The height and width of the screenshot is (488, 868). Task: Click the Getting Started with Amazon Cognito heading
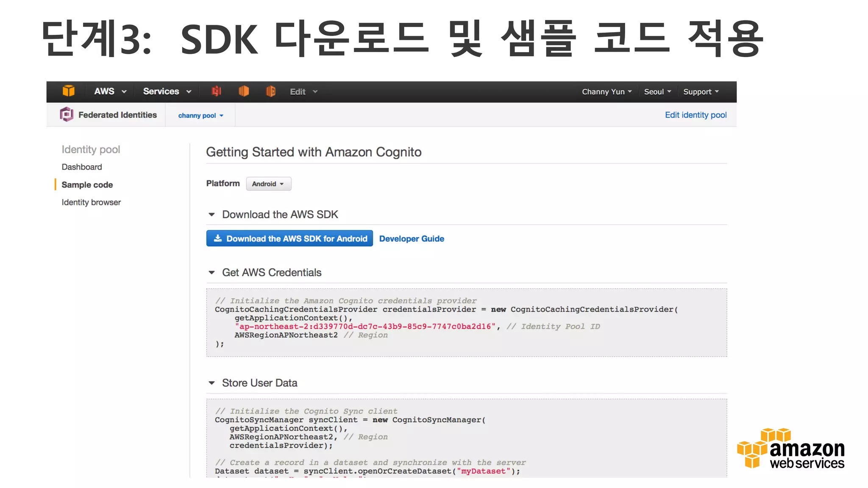[314, 152]
